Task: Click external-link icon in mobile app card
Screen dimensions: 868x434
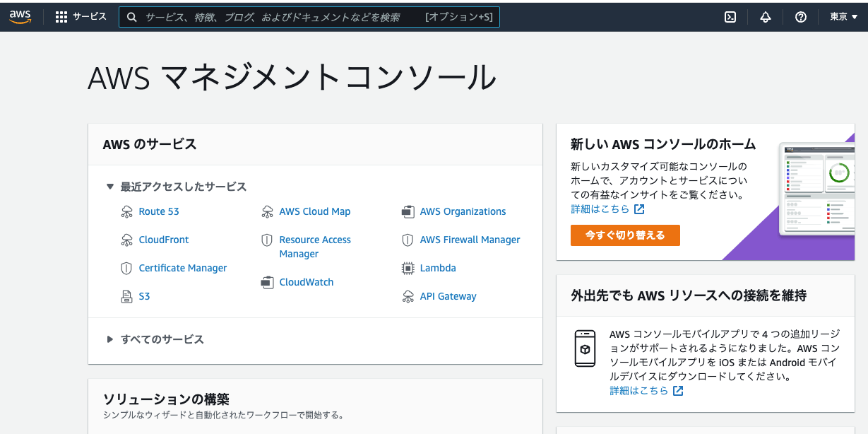Action: click(678, 390)
